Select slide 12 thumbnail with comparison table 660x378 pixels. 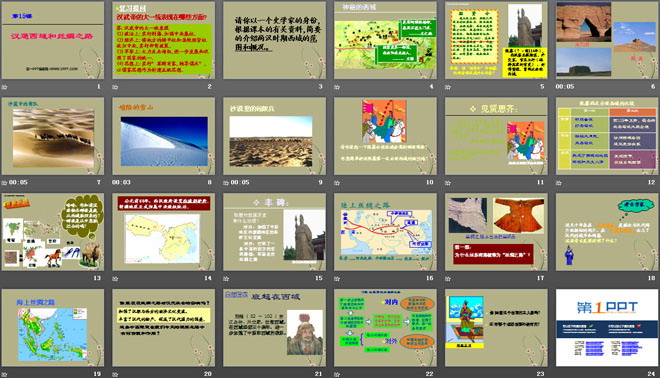coord(607,136)
